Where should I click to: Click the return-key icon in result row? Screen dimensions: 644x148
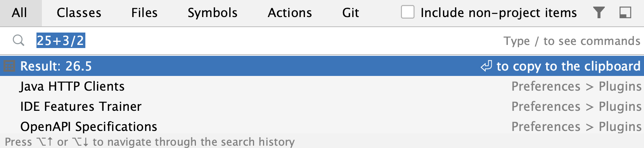tap(486, 66)
